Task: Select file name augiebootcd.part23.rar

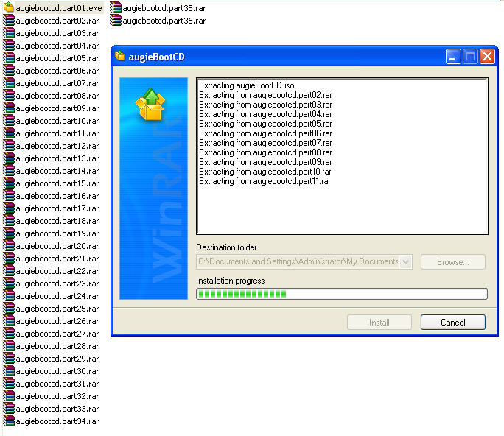Action: pyautogui.click(x=57, y=284)
